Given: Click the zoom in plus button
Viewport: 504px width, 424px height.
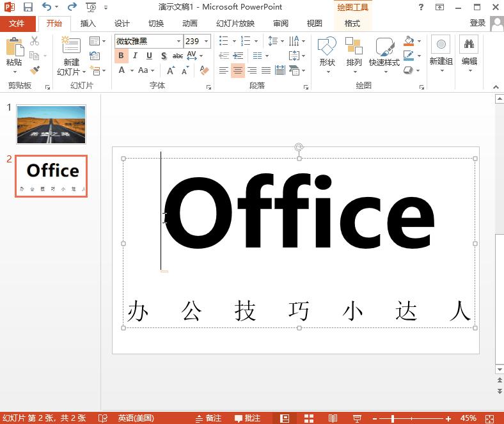Looking at the screenshot, I should [x=448, y=418].
